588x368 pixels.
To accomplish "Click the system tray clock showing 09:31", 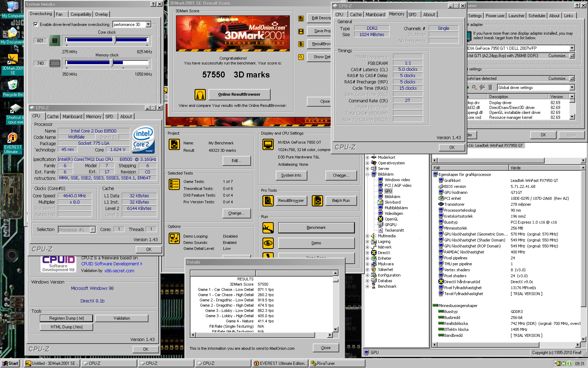I will tap(580, 364).
